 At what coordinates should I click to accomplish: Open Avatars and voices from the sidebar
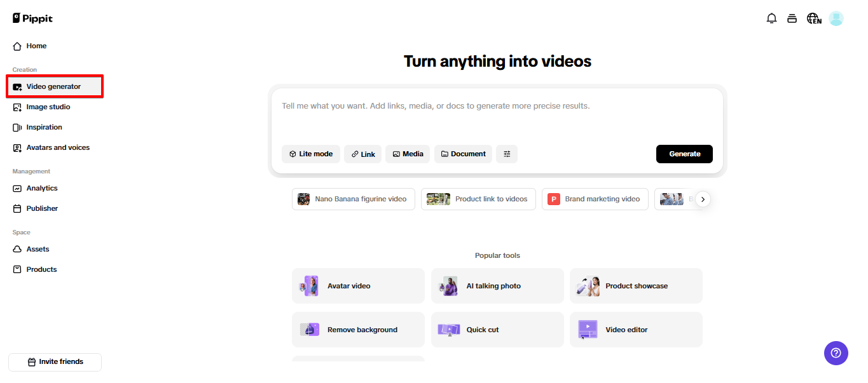click(x=58, y=147)
